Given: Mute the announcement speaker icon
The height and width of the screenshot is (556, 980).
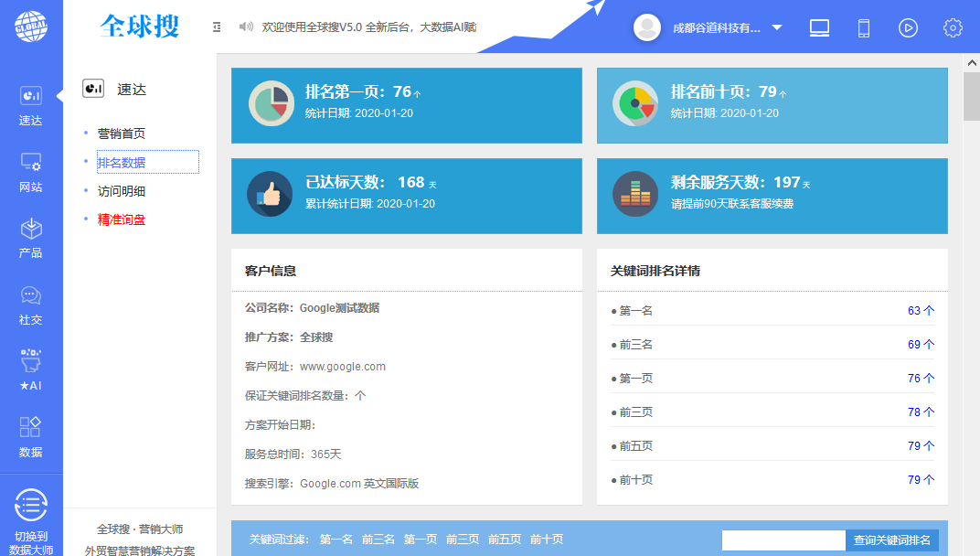Looking at the screenshot, I should pos(245,27).
